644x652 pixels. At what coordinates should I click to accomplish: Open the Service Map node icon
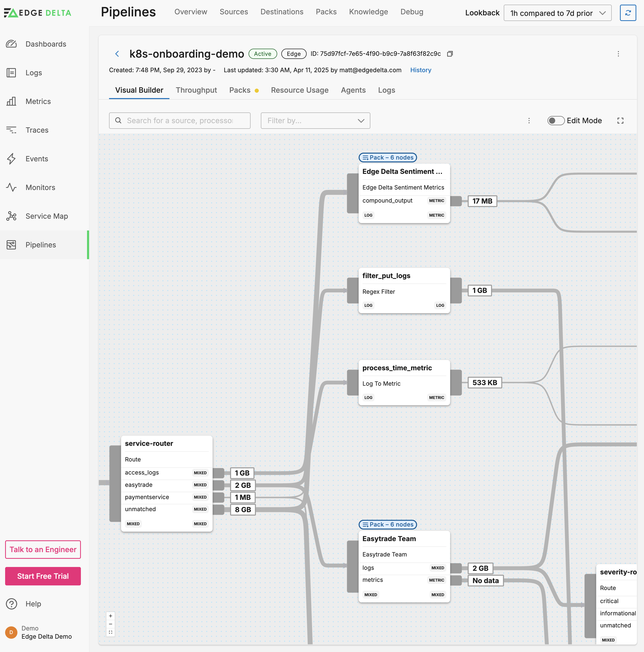click(x=12, y=216)
